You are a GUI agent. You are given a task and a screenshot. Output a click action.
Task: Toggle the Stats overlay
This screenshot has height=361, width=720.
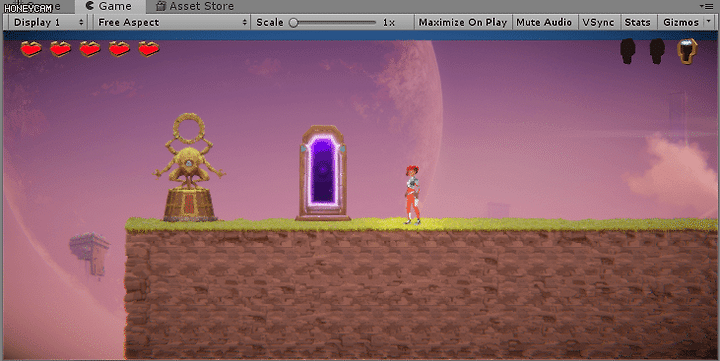[x=637, y=23]
